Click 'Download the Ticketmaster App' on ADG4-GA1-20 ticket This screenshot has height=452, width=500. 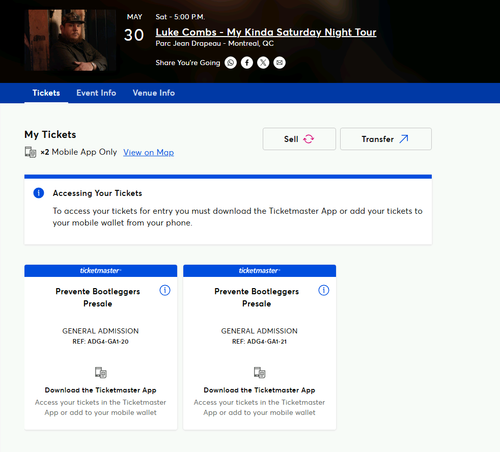(x=101, y=390)
